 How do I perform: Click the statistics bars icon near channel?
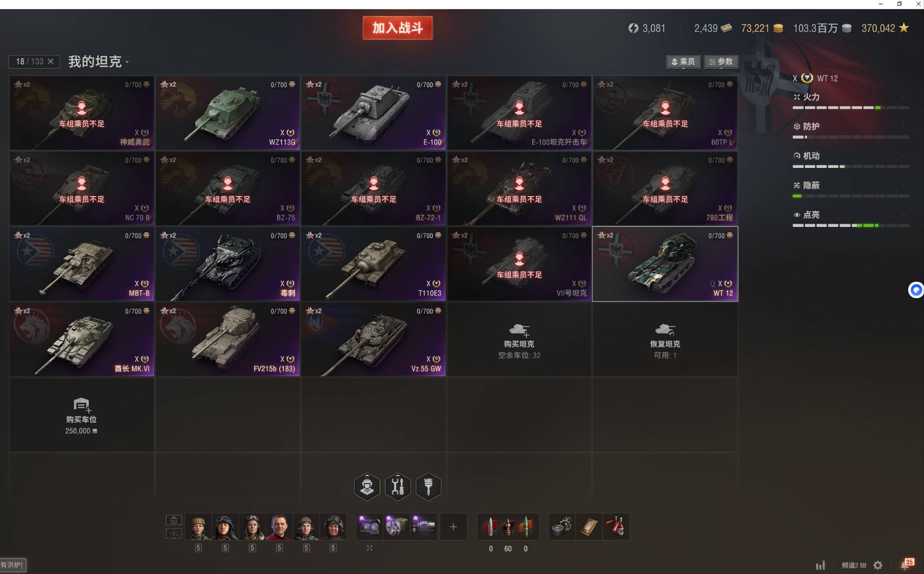click(x=820, y=565)
